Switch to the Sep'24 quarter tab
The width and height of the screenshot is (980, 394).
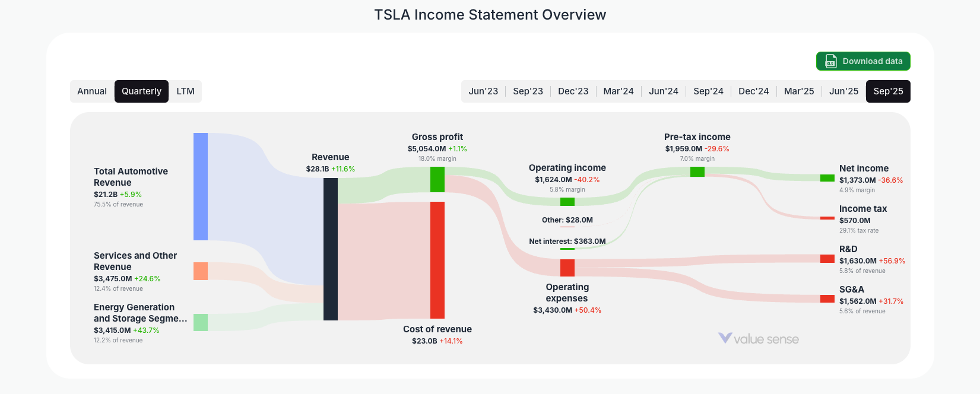(709, 91)
